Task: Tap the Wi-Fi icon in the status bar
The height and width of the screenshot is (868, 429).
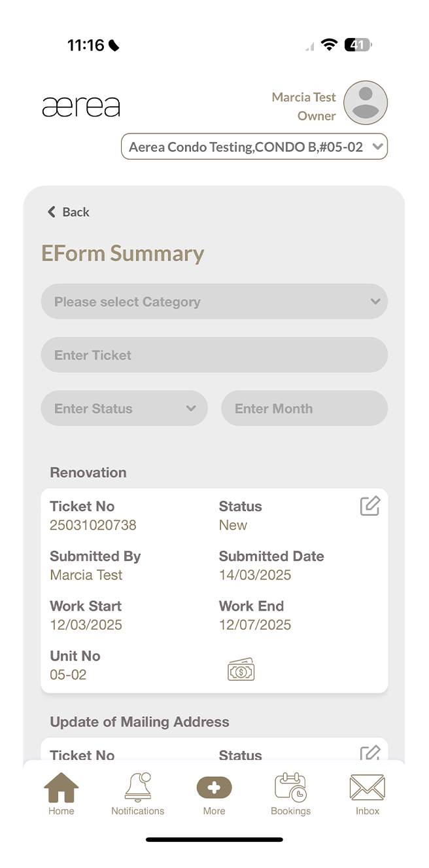Action: 329,45
